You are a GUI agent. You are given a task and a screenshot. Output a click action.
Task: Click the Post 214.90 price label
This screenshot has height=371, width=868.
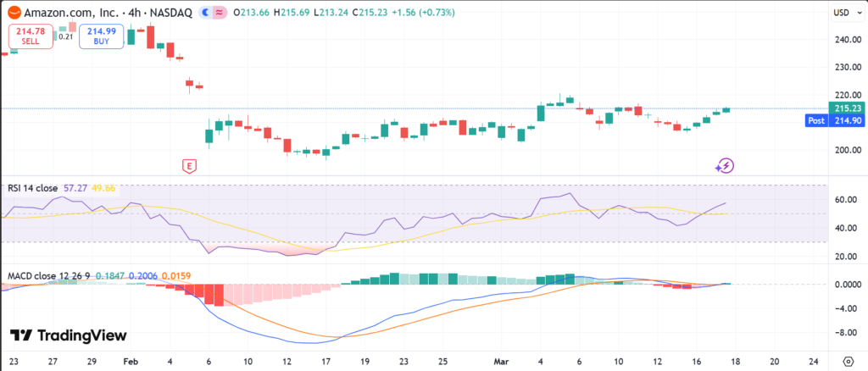coord(836,121)
